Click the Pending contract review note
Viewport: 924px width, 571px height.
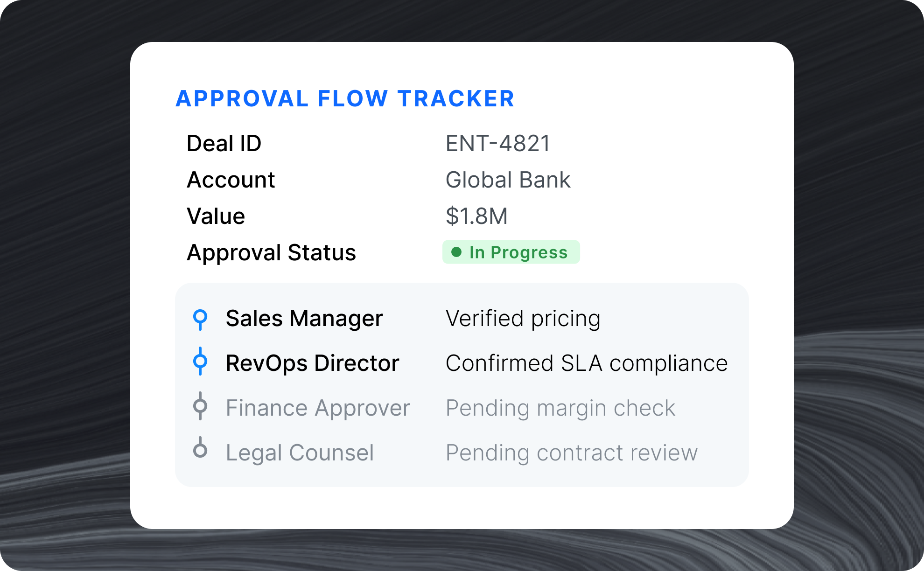571,453
